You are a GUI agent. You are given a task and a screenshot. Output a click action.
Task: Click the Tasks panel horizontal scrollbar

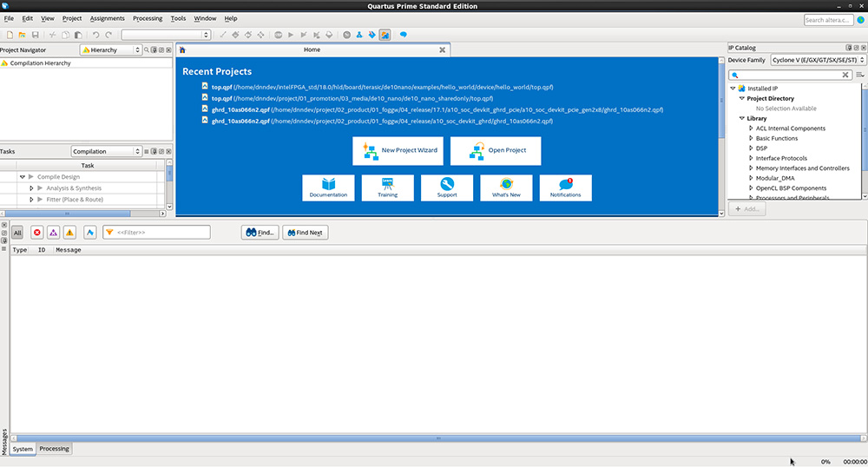(x=68, y=214)
